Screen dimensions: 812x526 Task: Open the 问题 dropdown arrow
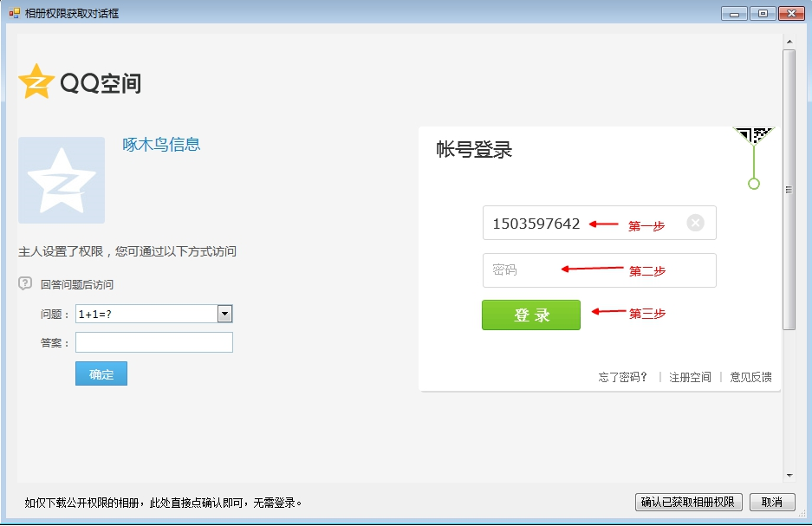[x=224, y=314]
